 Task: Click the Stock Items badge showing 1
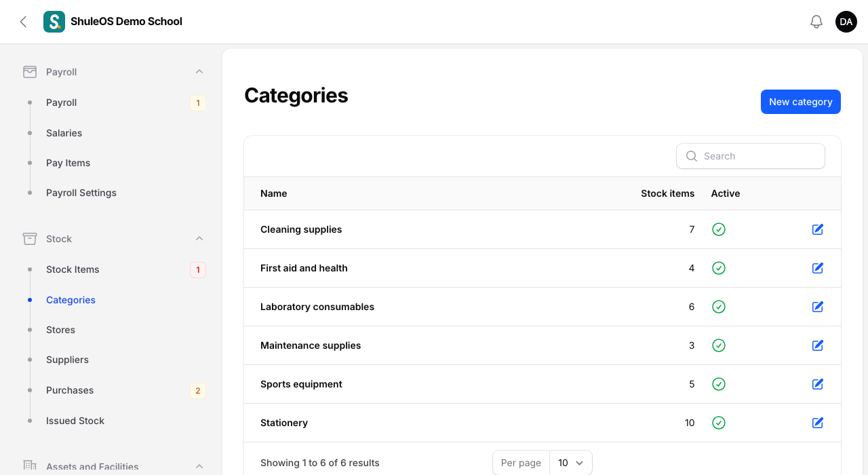pos(198,270)
